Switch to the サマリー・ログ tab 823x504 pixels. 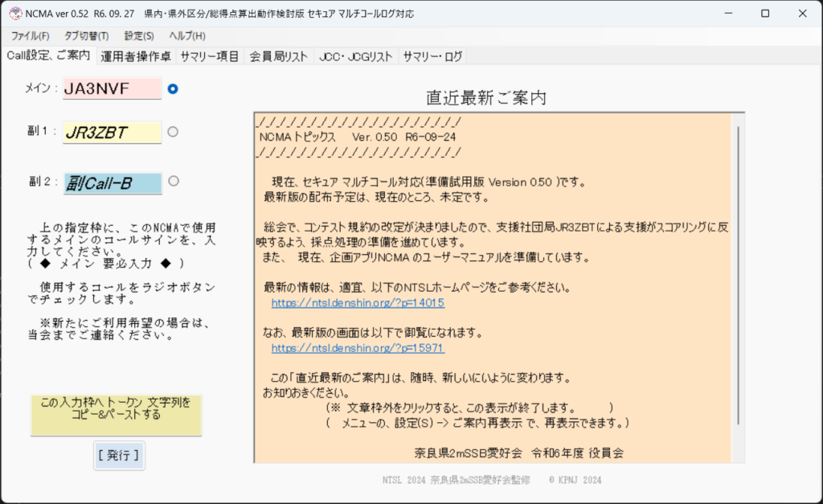[432, 56]
